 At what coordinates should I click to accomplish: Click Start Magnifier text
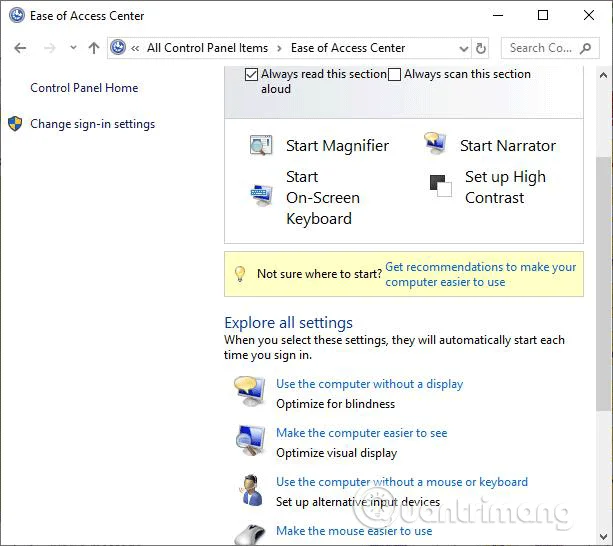coord(337,145)
